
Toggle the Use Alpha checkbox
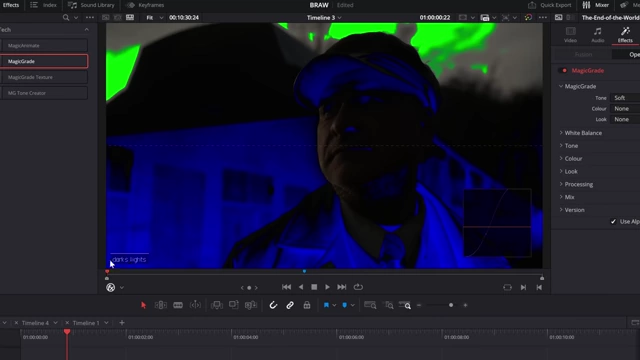click(x=613, y=221)
